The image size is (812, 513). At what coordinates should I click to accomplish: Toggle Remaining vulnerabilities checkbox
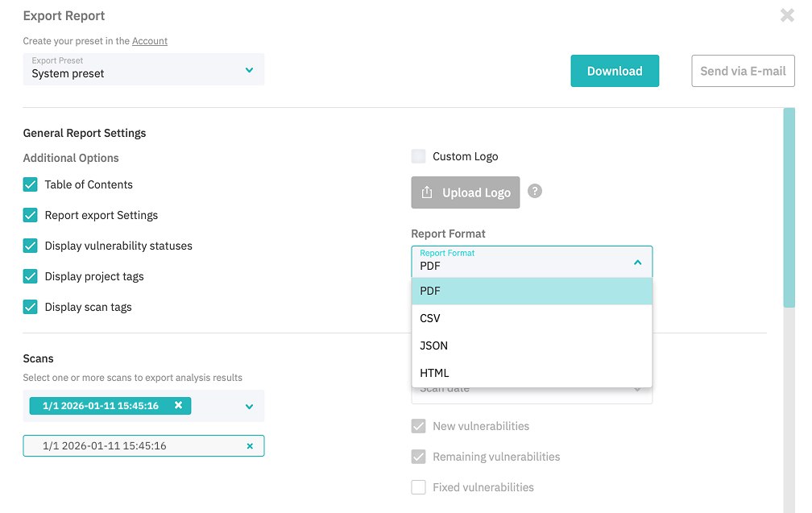(x=418, y=457)
